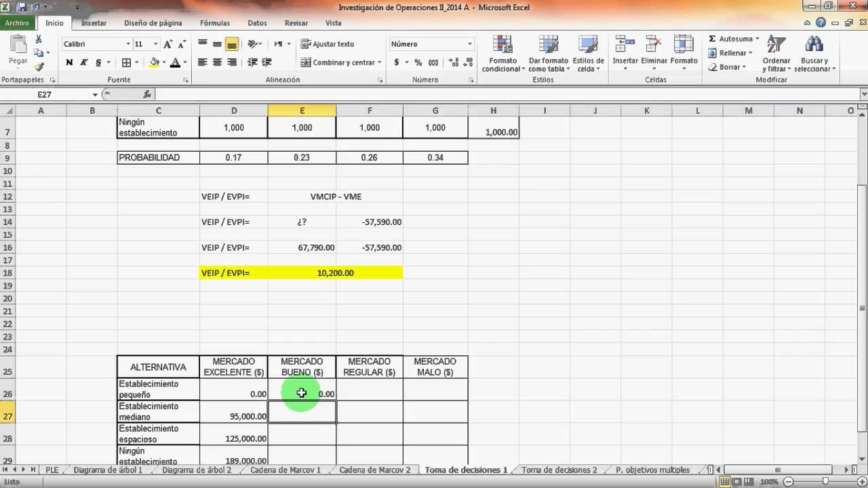Decrease font size with the small A icon
868x488 pixels.
point(180,44)
